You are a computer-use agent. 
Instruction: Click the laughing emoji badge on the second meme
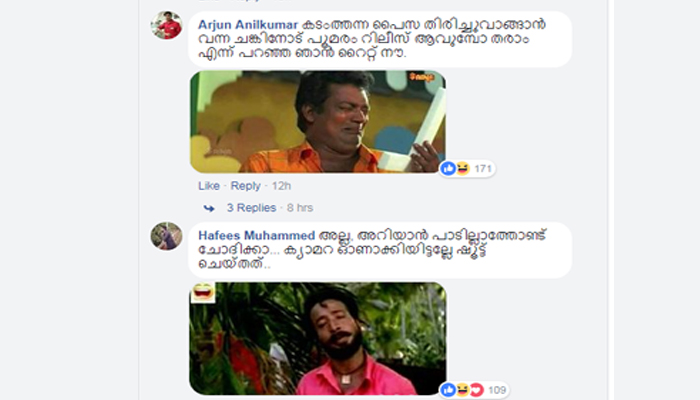203,292
